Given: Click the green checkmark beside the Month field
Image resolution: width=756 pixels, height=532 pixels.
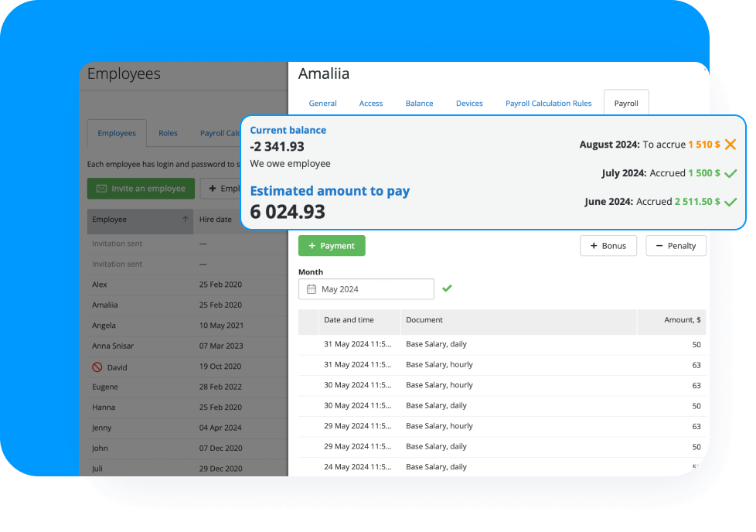Looking at the screenshot, I should point(447,288).
